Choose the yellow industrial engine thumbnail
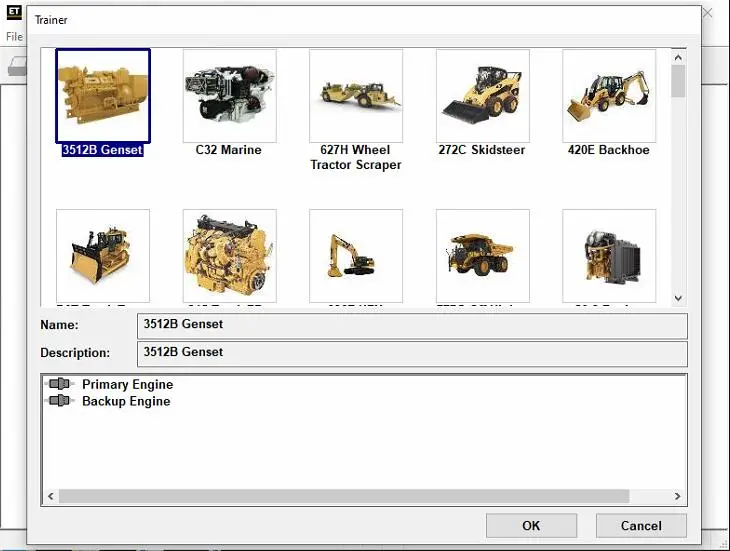 click(230, 256)
